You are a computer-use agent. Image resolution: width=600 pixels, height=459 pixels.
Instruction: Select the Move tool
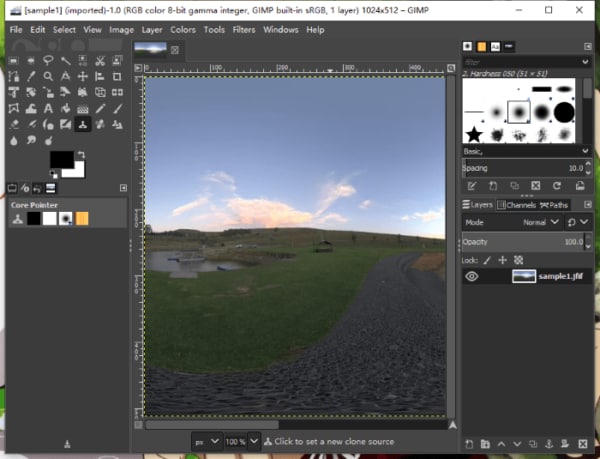83,76
